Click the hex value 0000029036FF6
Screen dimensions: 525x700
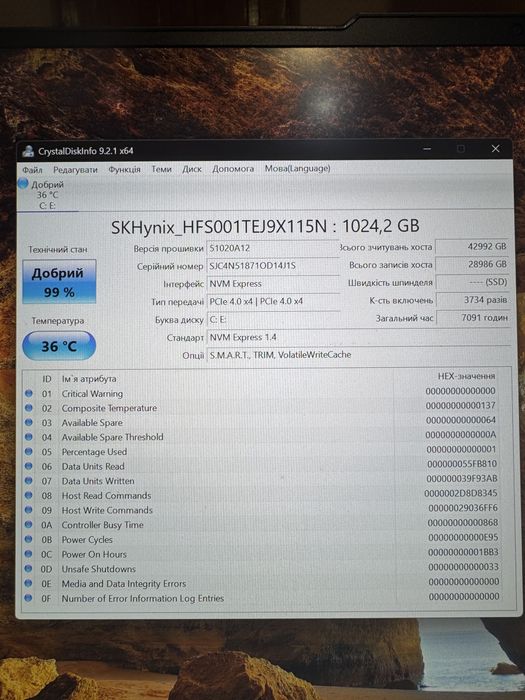[463, 508]
